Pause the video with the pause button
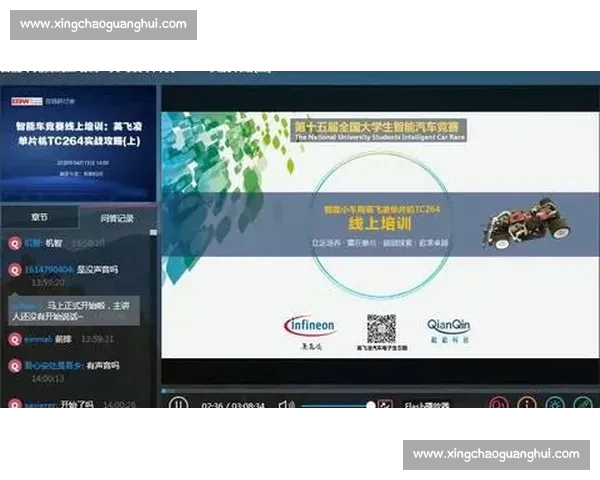The height and width of the screenshot is (480, 600). click(x=177, y=405)
